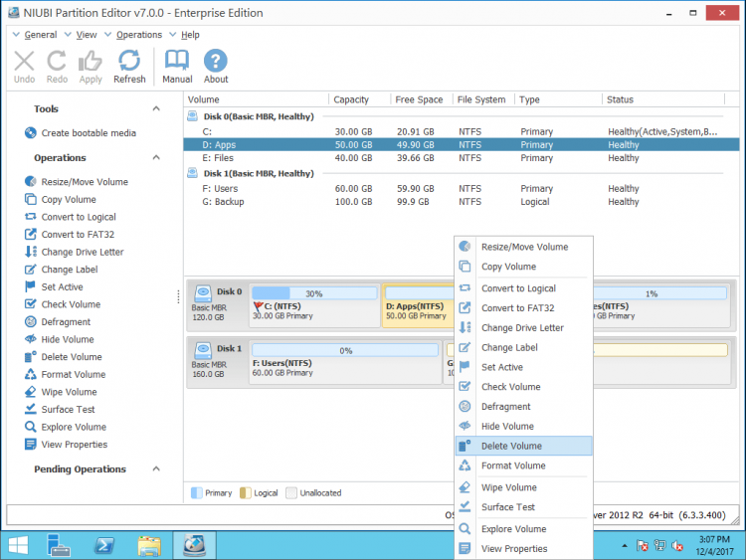Click the Disk 1 drive icon in disk map
Image resolution: width=746 pixels, height=560 pixels.
pyautogui.click(x=203, y=350)
